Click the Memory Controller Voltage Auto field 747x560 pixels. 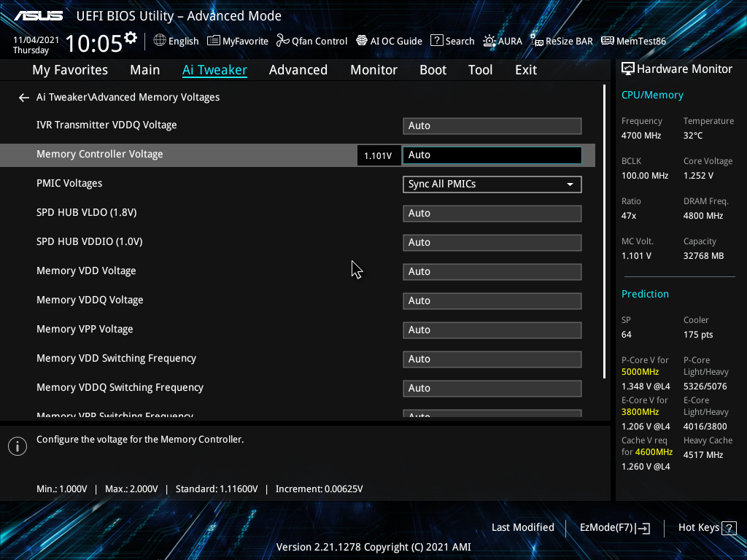pos(492,155)
